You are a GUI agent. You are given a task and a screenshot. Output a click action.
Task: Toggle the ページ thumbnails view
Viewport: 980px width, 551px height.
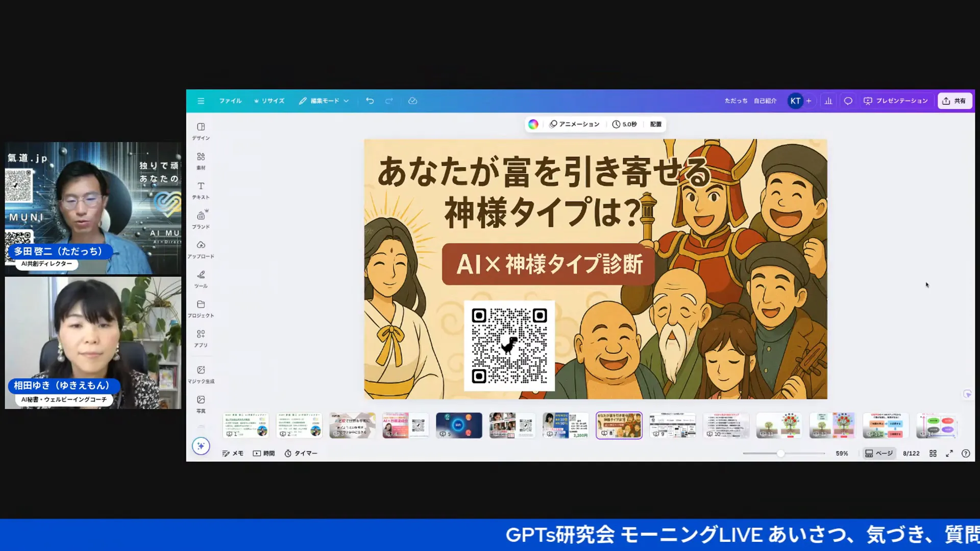(879, 453)
